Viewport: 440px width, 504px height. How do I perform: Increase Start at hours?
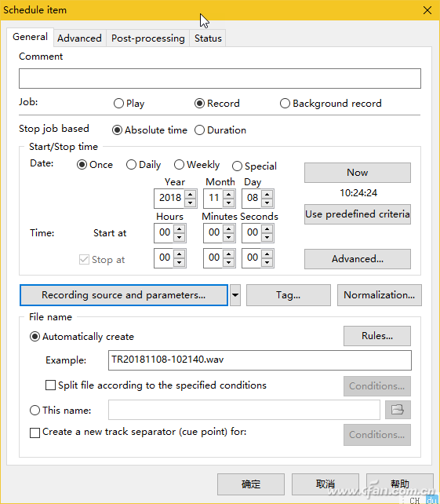pos(179,229)
